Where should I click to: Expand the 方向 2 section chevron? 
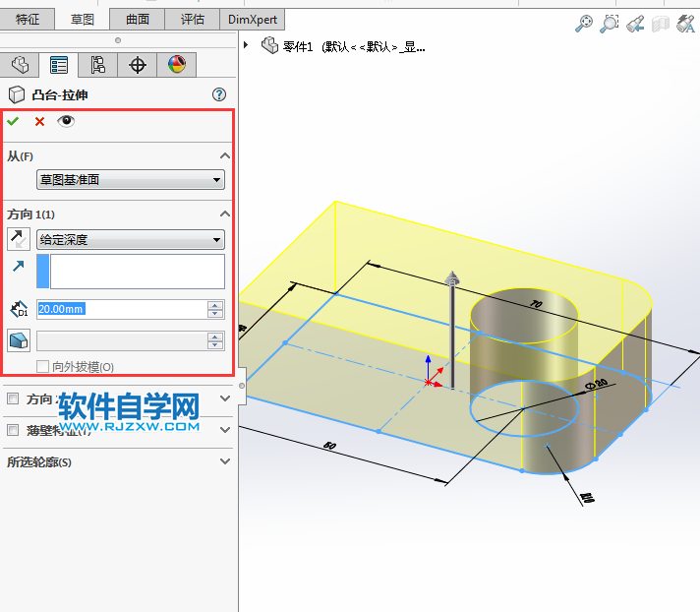coord(225,398)
